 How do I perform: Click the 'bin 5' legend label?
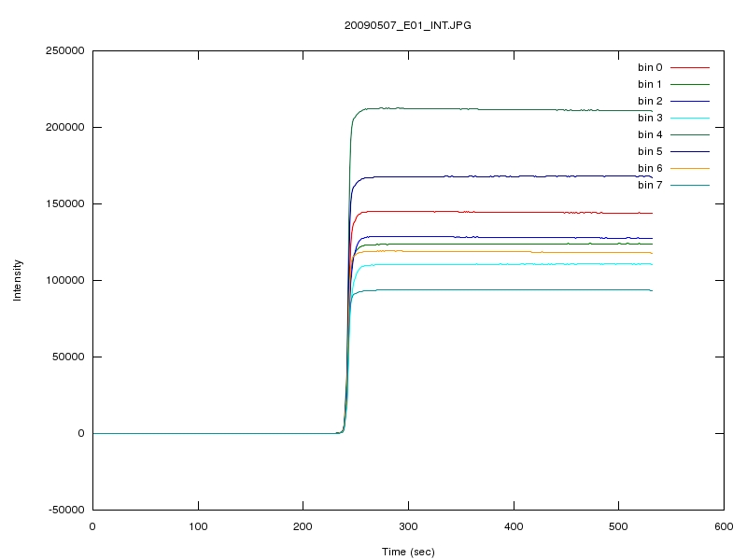(650, 151)
